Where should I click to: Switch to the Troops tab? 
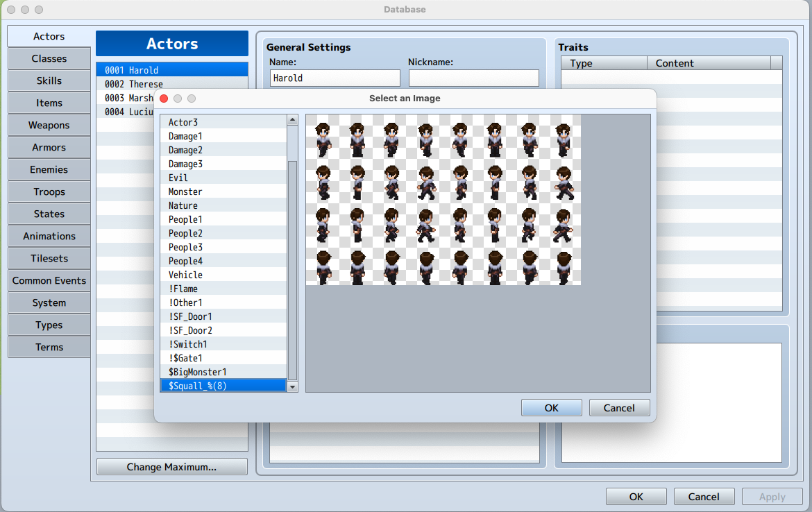[49, 191]
